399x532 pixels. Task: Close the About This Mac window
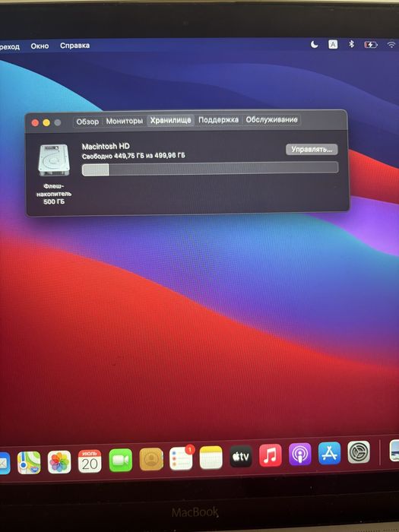(35, 123)
